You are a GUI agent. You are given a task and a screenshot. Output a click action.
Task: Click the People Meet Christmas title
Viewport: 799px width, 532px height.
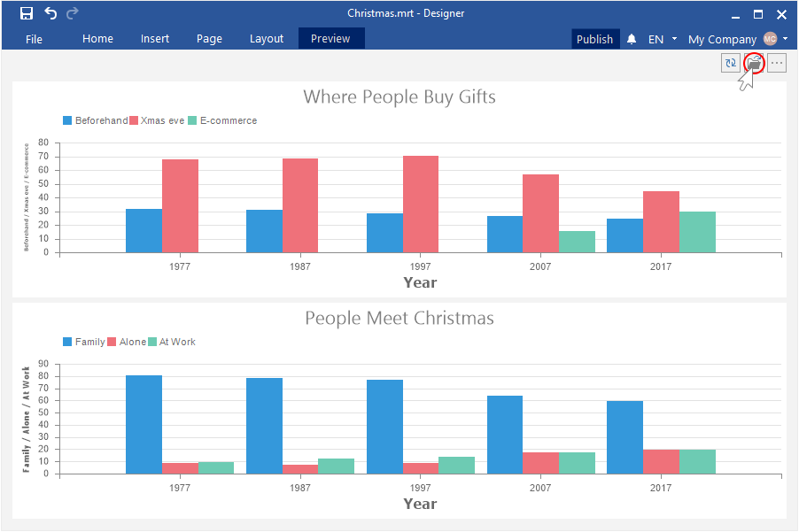(399, 318)
